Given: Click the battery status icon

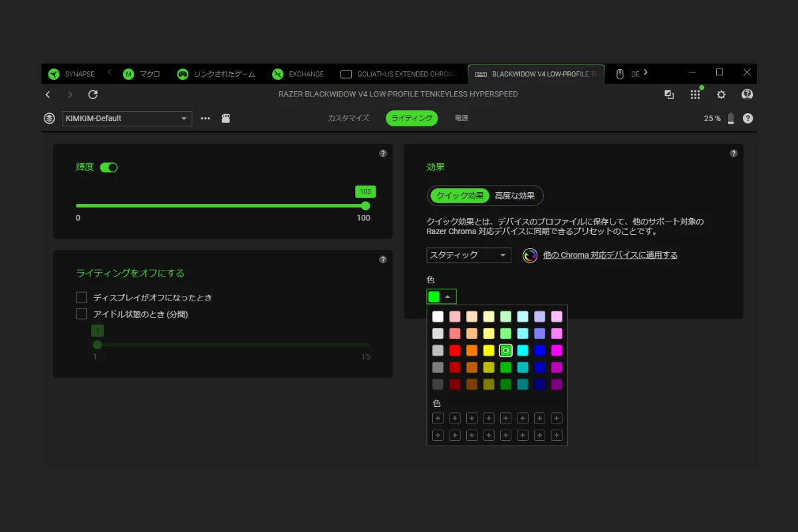Looking at the screenshot, I should click(x=731, y=118).
